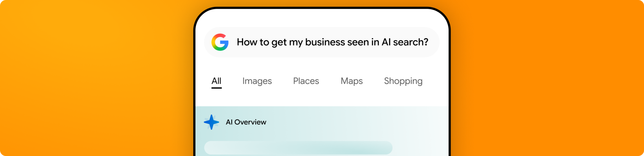Image resolution: width=644 pixels, height=156 pixels.
Task: Click the AI Overview heading label
Action: 246,122
